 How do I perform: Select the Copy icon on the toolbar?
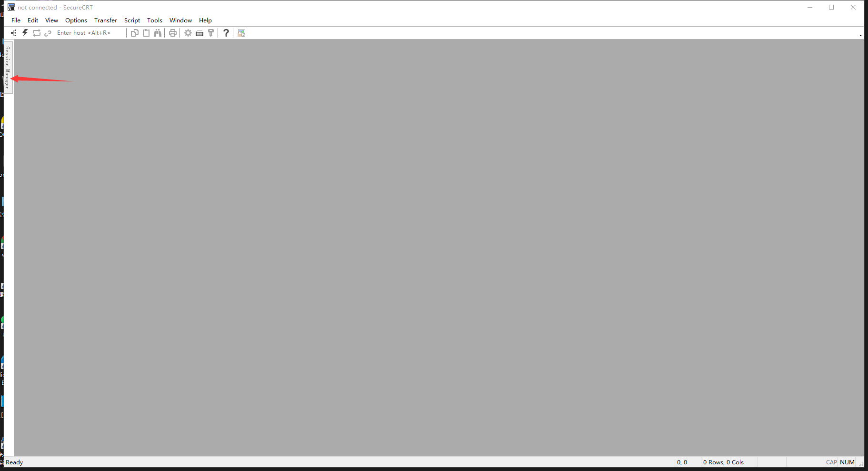135,32
